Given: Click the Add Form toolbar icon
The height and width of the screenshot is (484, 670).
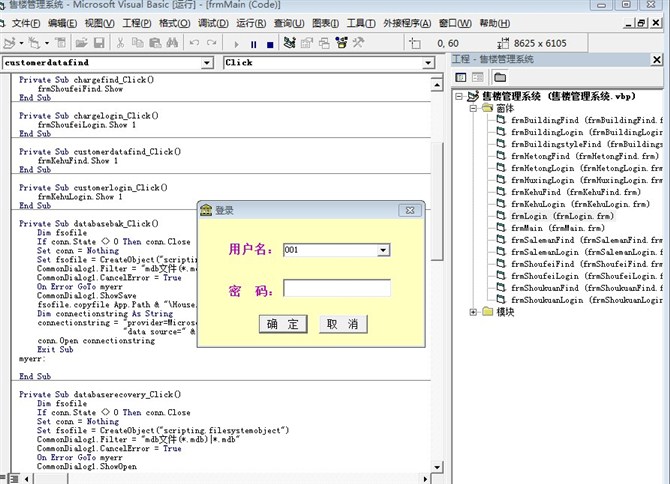Looking at the screenshot, I should 34,43.
